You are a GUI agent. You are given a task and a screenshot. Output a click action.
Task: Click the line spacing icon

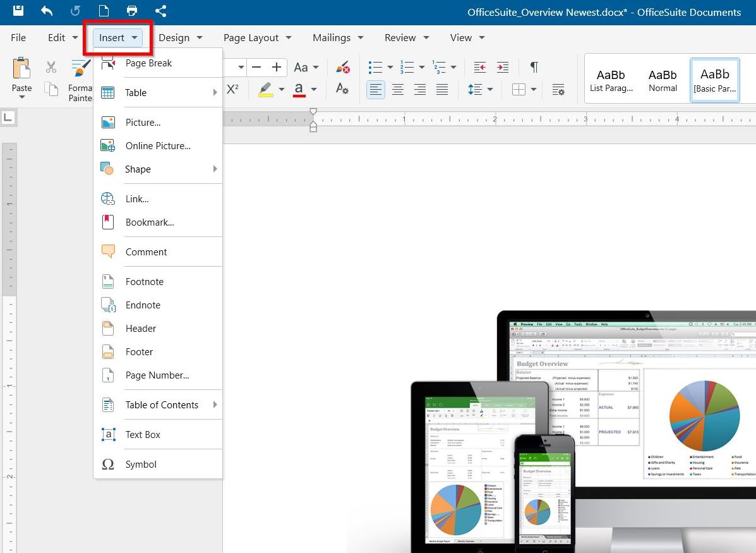pyautogui.click(x=475, y=89)
